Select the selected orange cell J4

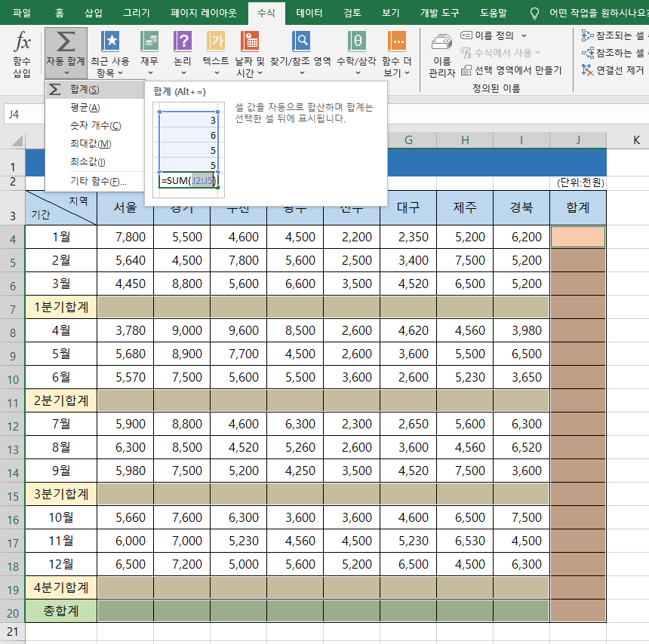(x=578, y=237)
